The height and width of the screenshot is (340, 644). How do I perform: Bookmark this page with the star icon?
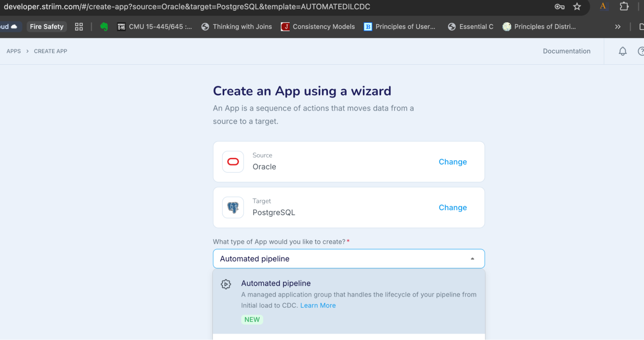point(577,7)
